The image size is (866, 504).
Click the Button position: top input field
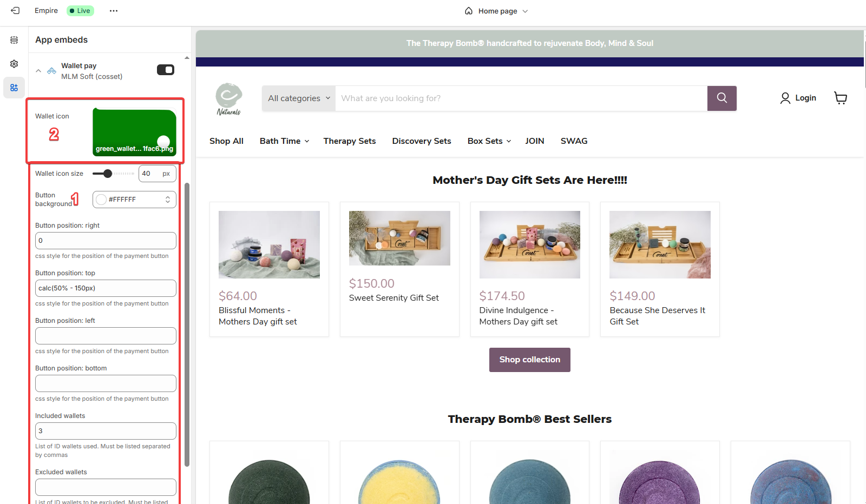point(106,288)
